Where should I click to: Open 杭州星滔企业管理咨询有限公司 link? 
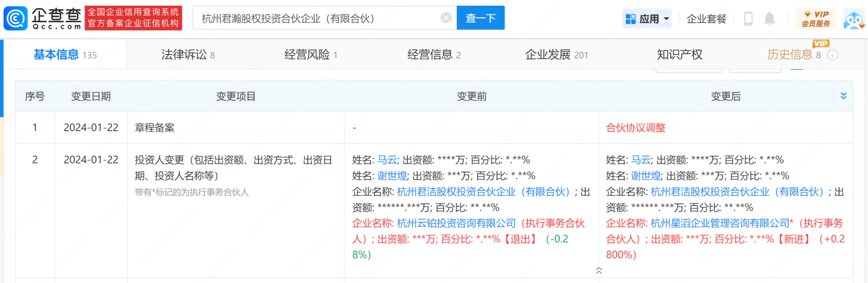tap(720, 223)
